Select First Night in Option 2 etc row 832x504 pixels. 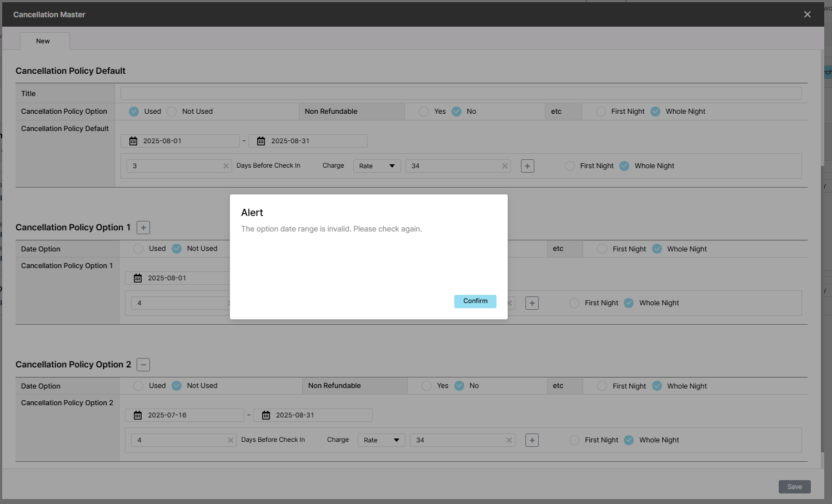coord(602,386)
